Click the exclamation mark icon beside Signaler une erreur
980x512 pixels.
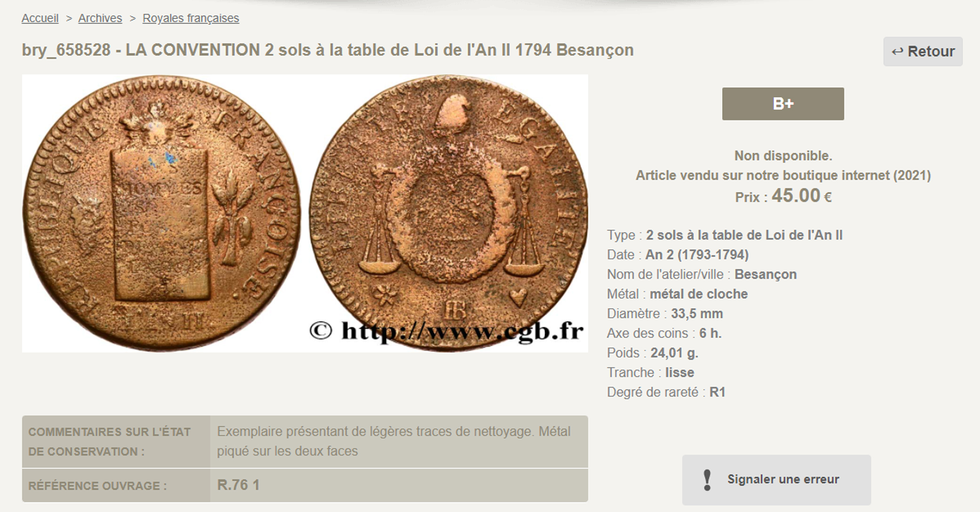[x=707, y=480]
